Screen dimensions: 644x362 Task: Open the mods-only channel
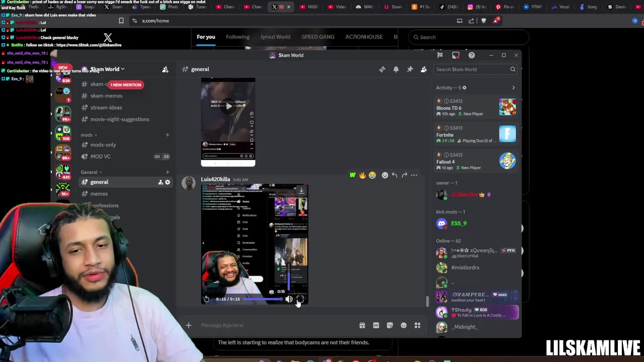point(103,145)
